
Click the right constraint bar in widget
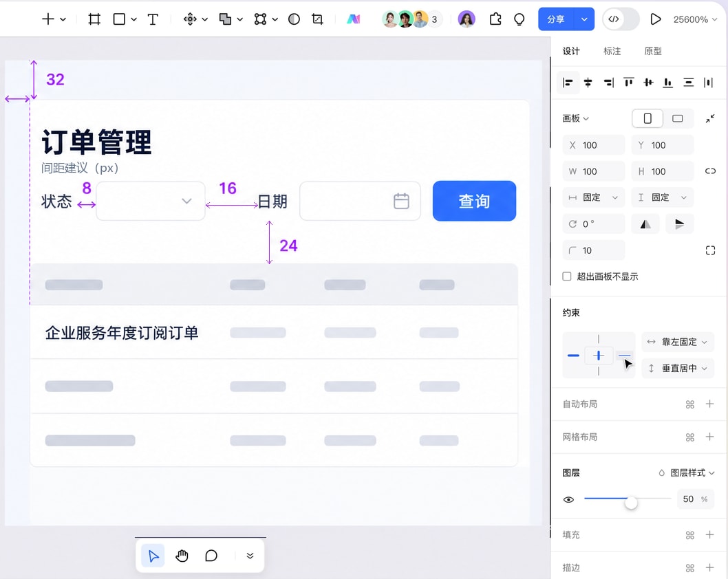coord(625,356)
